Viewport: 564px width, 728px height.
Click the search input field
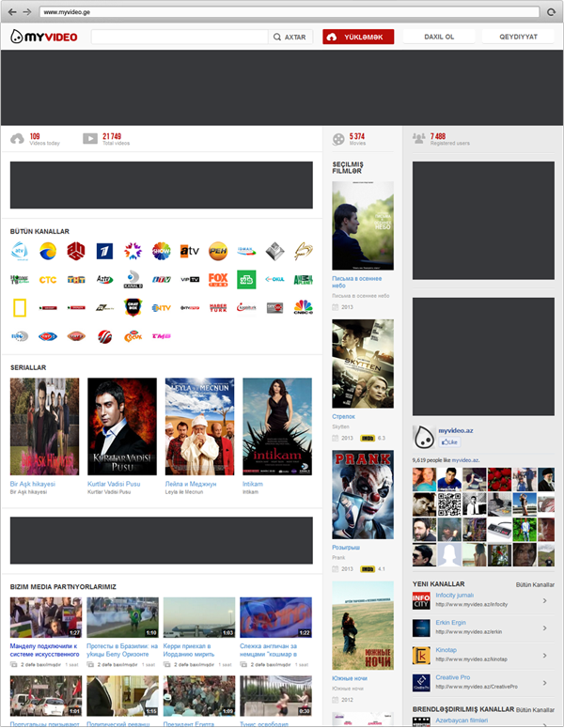pyautogui.click(x=180, y=37)
